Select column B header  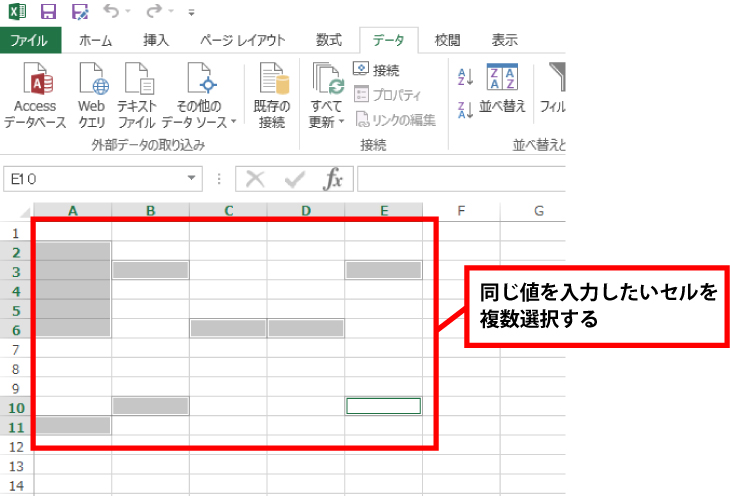tap(150, 211)
